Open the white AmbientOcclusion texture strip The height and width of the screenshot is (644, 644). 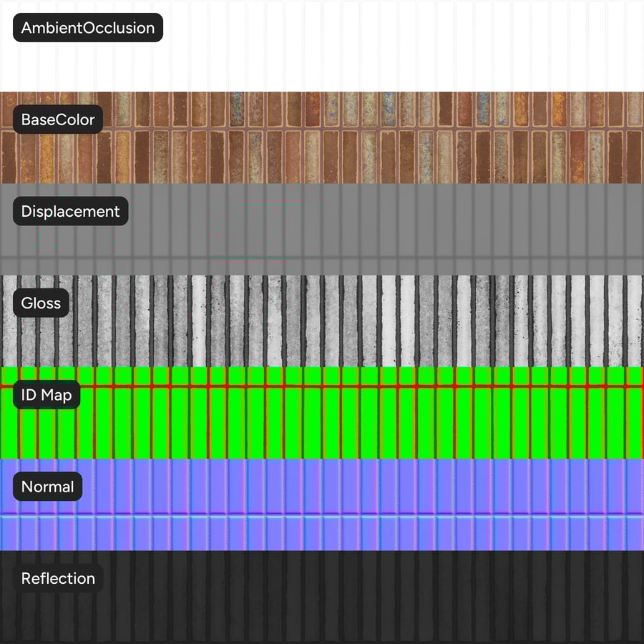pos(322,46)
